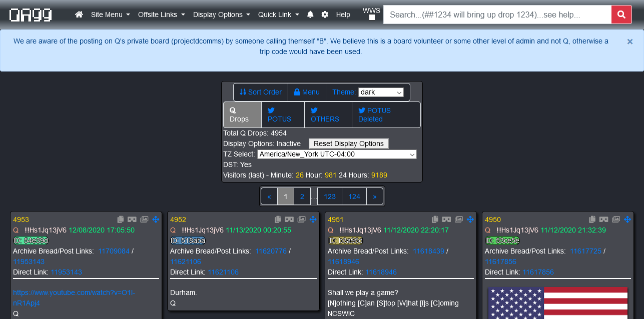Jump to page 124 in pagination
The image size is (644, 319).
point(354,196)
